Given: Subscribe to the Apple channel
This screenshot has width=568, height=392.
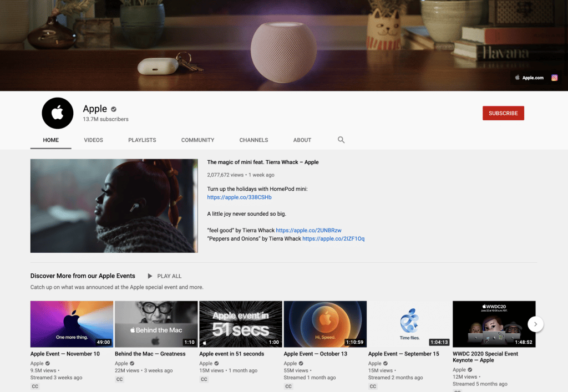Looking at the screenshot, I should [x=503, y=113].
